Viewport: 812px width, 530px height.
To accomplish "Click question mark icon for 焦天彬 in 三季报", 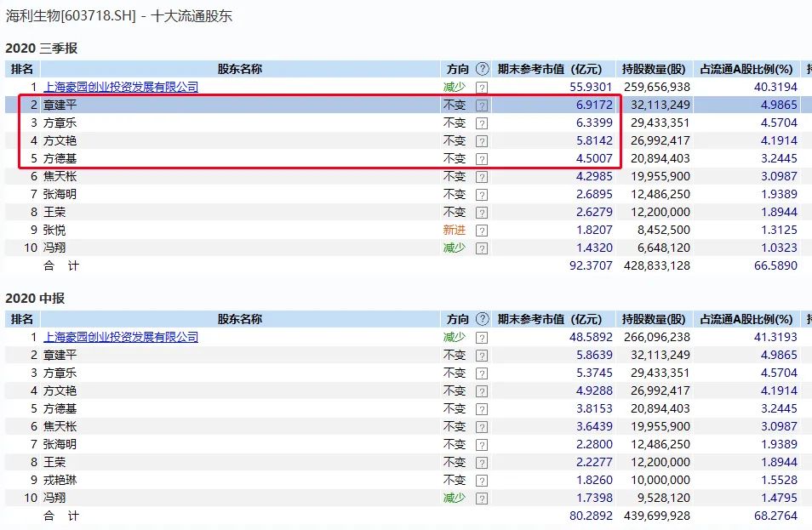I will (x=482, y=177).
